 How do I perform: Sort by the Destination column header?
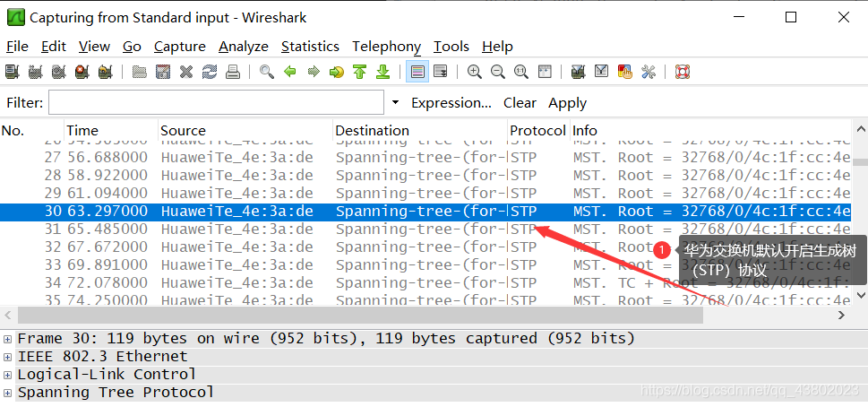pyautogui.click(x=420, y=131)
